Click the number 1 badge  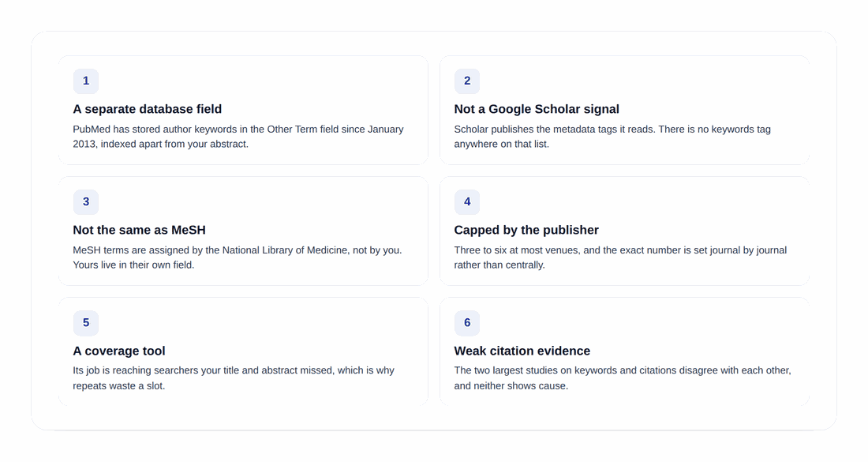click(86, 81)
